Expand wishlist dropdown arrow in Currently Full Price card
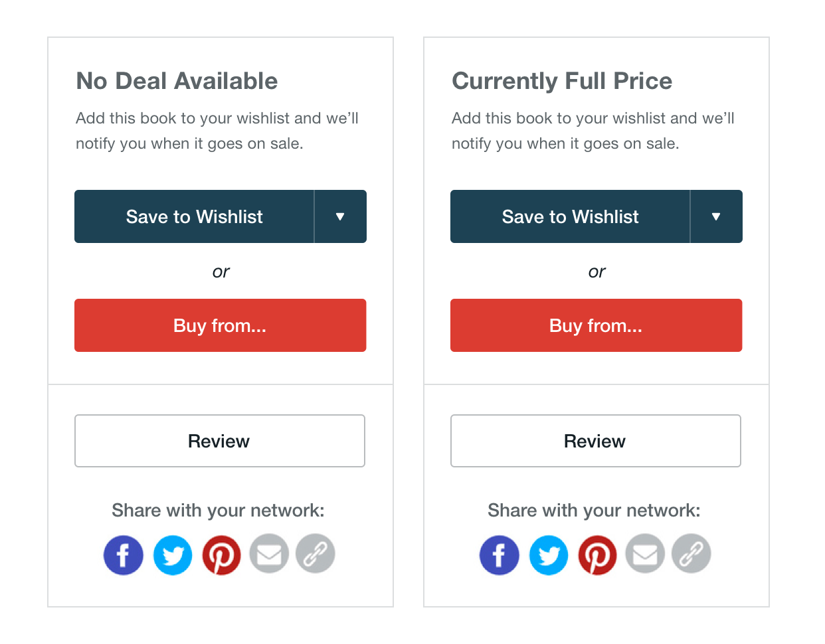Image resolution: width=825 pixels, height=644 pixels. (716, 216)
